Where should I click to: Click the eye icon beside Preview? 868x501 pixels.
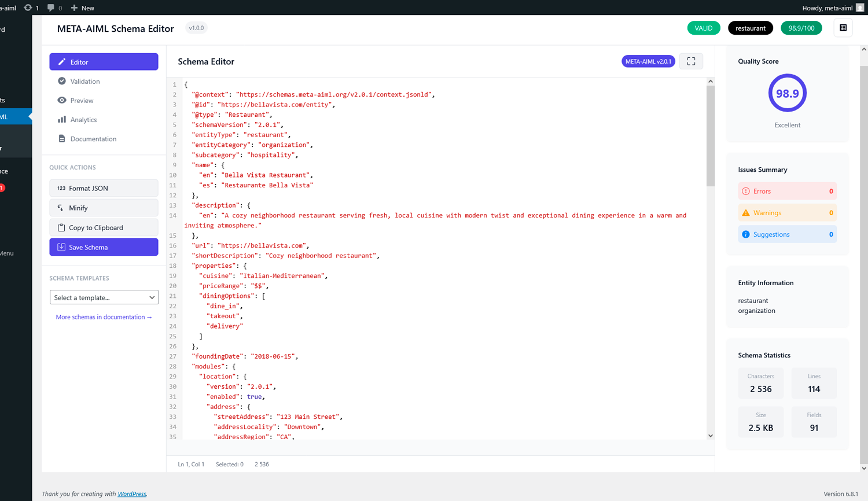click(x=62, y=100)
